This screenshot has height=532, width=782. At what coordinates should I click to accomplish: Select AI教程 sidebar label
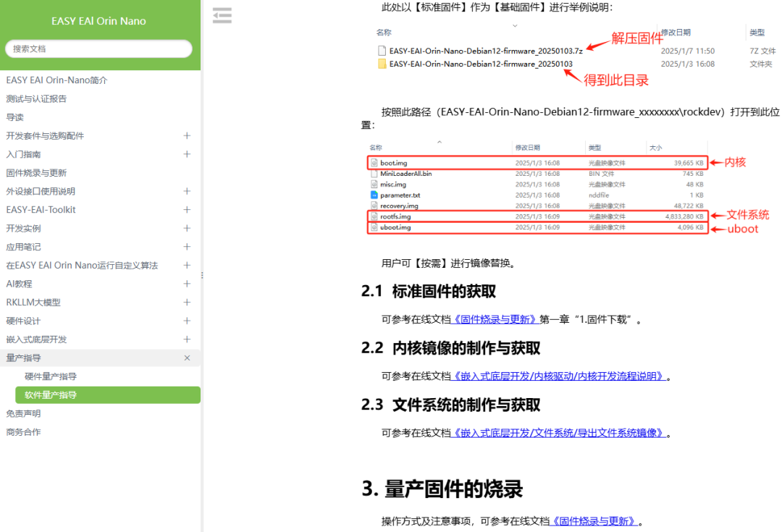tap(19, 284)
